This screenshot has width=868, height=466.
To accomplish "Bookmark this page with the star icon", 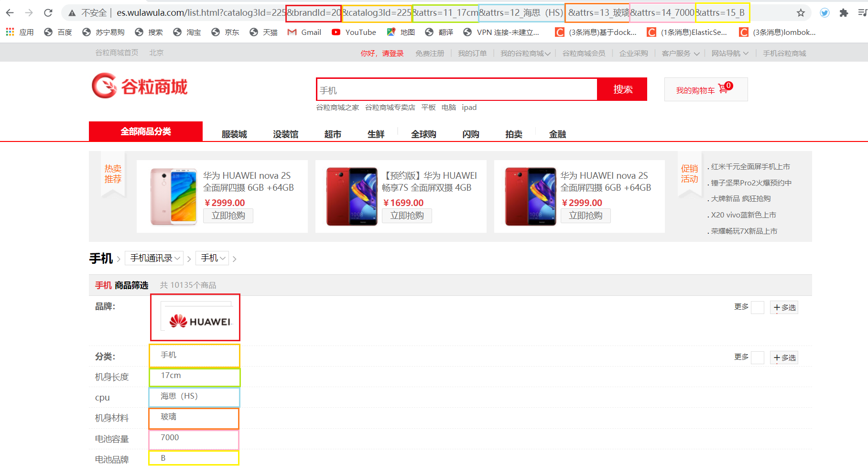I will tap(801, 13).
